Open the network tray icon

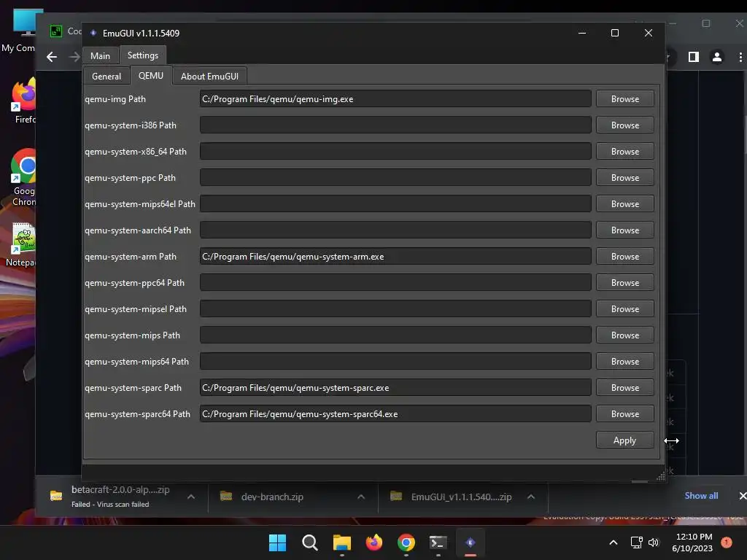[x=636, y=542]
